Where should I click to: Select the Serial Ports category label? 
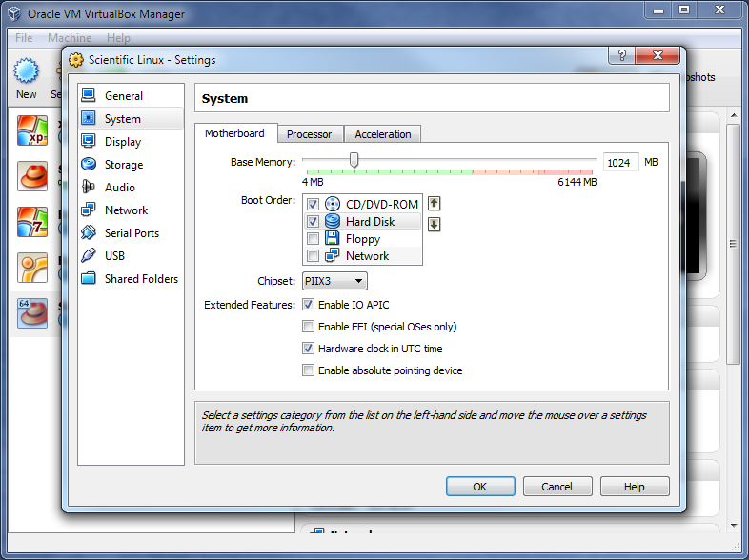[x=132, y=233]
